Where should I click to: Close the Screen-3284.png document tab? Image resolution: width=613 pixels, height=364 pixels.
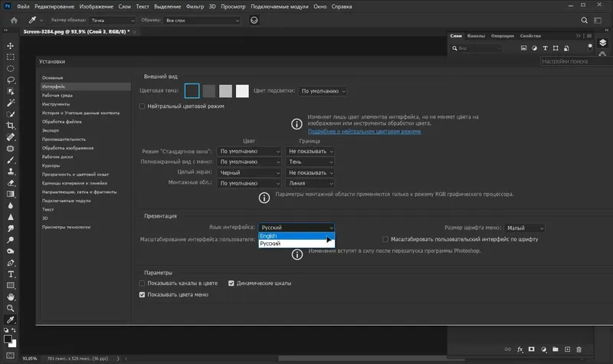point(135,31)
